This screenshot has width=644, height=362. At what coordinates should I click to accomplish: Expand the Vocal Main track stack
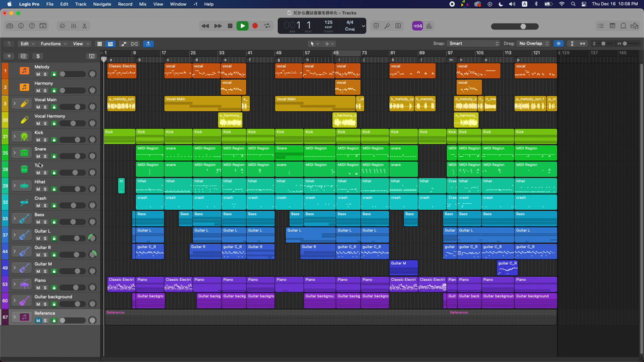point(14,103)
